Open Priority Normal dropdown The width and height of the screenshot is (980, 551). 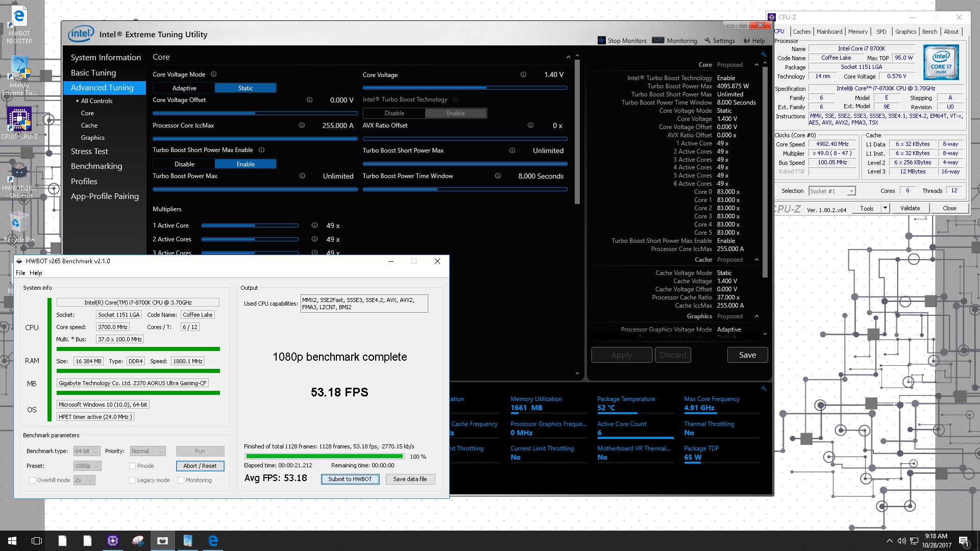click(x=148, y=451)
